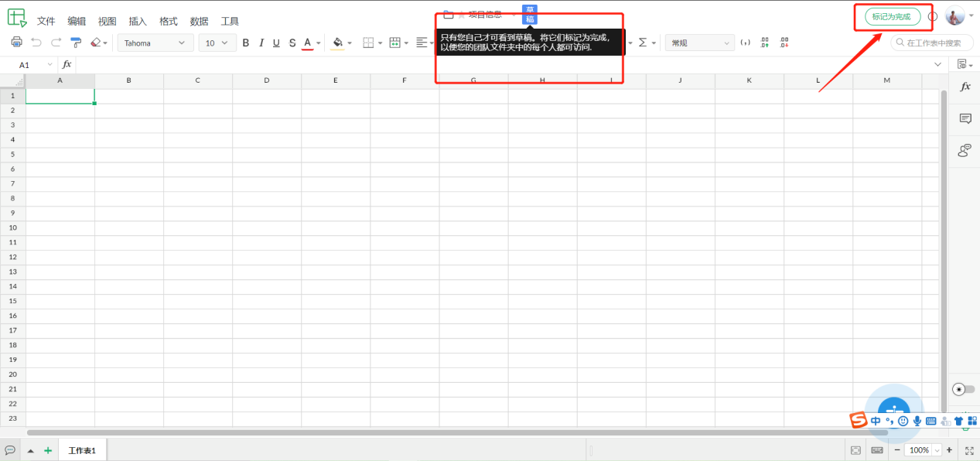
Task: Select the paint format roller tool
Action: point(76,43)
